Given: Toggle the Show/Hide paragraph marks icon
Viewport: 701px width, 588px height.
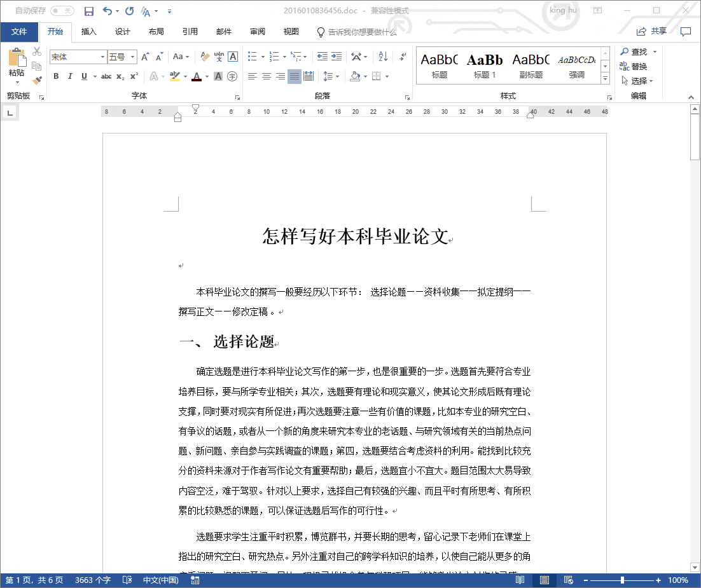Looking at the screenshot, I should point(403,57).
